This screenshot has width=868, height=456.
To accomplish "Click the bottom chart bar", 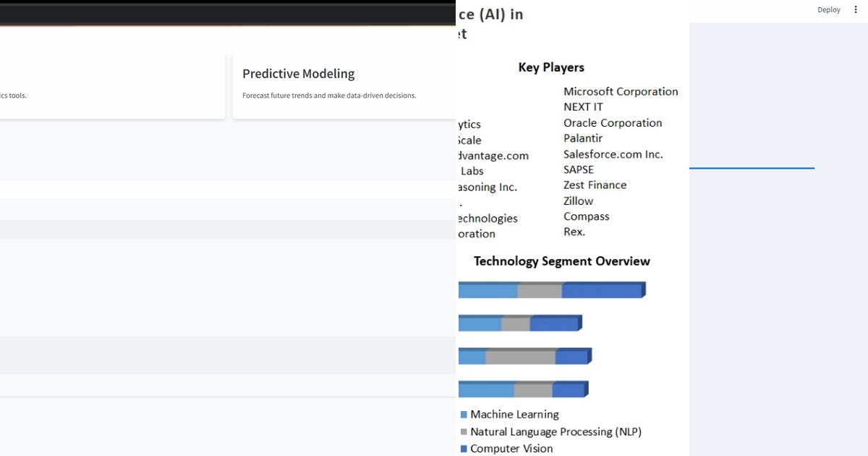I will [x=522, y=389].
